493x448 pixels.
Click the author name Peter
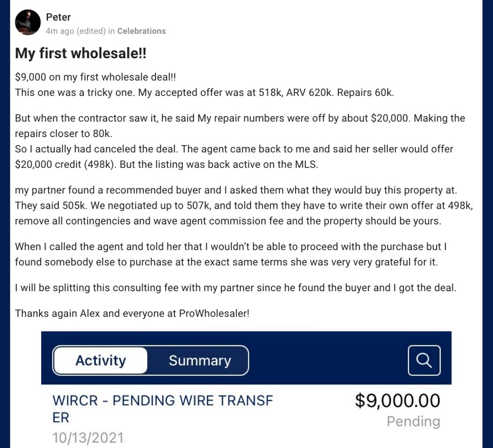tap(58, 17)
